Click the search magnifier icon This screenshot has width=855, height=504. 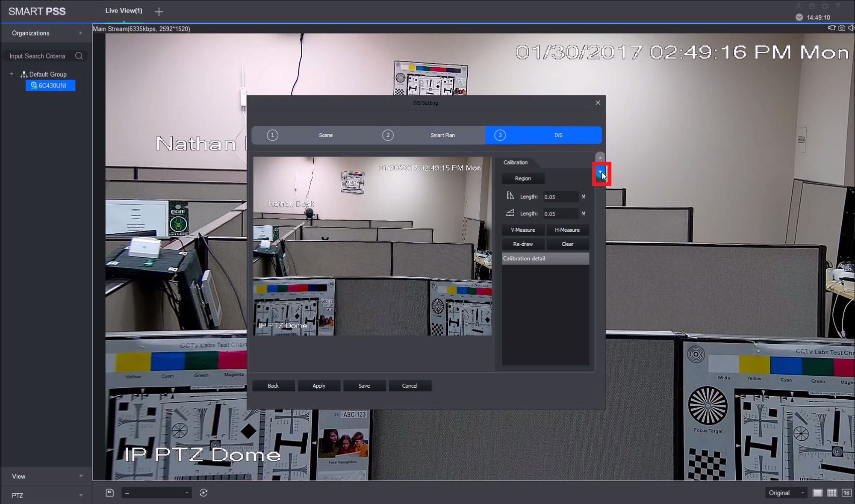pos(79,56)
